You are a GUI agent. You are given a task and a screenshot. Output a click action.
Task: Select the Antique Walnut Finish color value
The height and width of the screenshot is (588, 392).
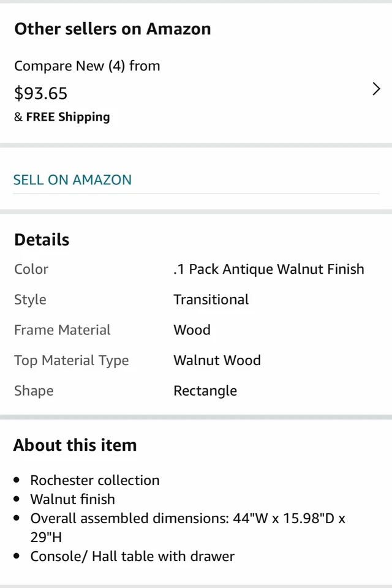pyautogui.click(x=268, y=269)
